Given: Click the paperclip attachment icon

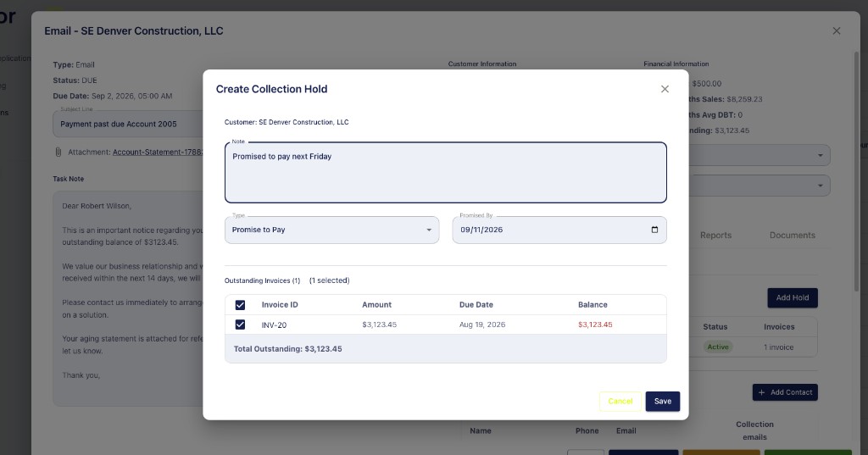Looking at the screenshot, I should (x=58, y=152).
